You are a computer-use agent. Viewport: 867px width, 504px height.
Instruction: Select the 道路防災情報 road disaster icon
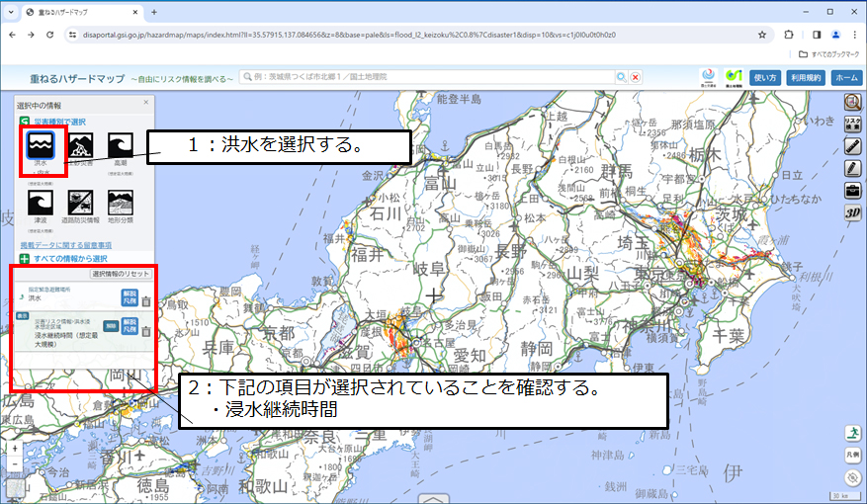(x=81, y=203)
